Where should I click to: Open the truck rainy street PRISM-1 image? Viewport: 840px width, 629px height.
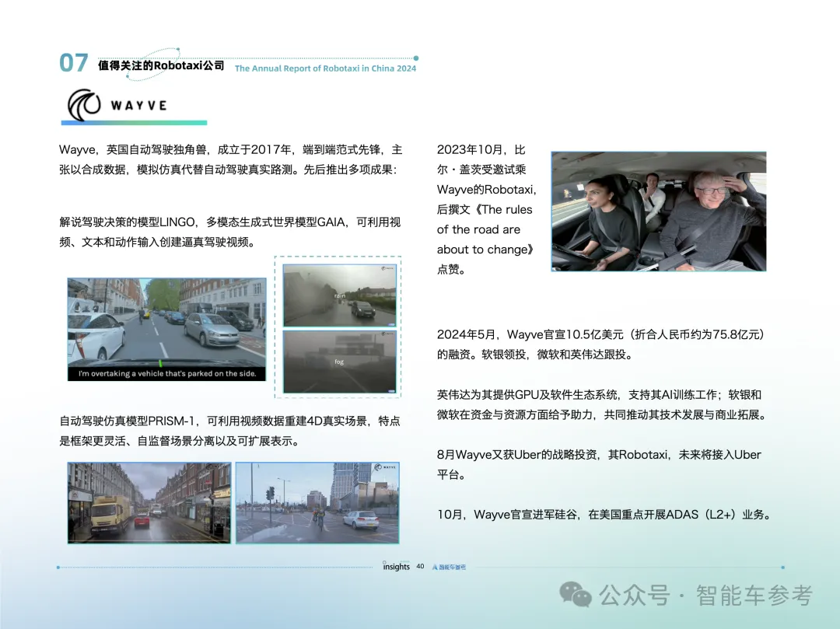(x=148, y=501)
